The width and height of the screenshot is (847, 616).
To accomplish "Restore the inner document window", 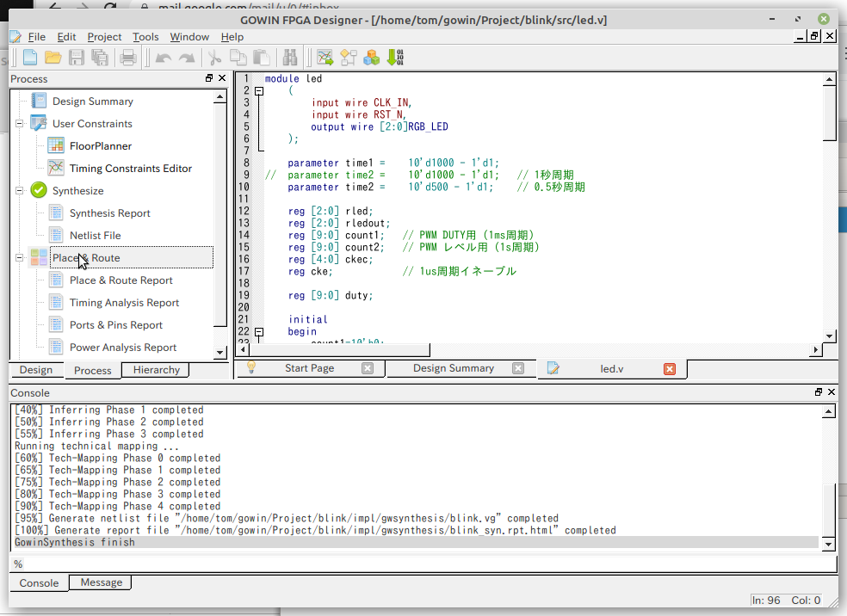I will point(814,36).
